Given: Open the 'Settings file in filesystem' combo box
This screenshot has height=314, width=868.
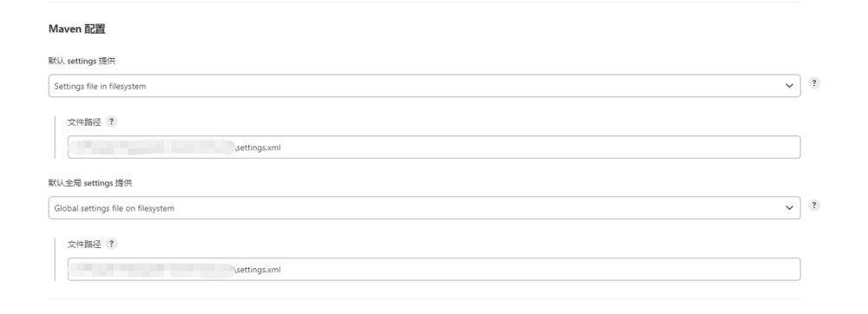Looking at the screenshot, I should (424, 86).
